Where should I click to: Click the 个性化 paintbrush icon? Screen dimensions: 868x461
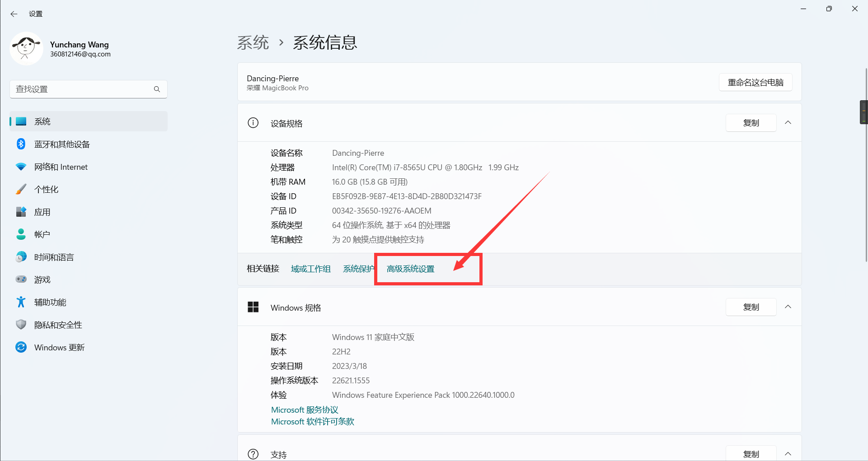21,189
